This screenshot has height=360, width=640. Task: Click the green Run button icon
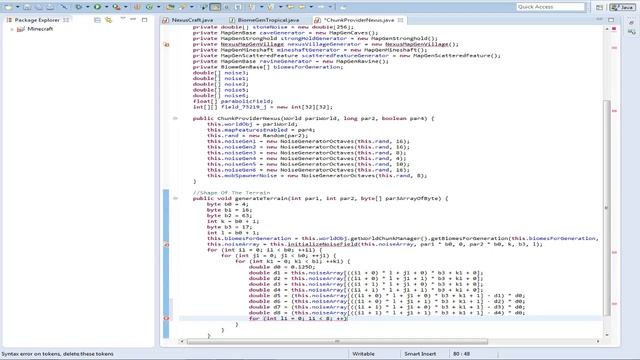click(x=97, y=7)
